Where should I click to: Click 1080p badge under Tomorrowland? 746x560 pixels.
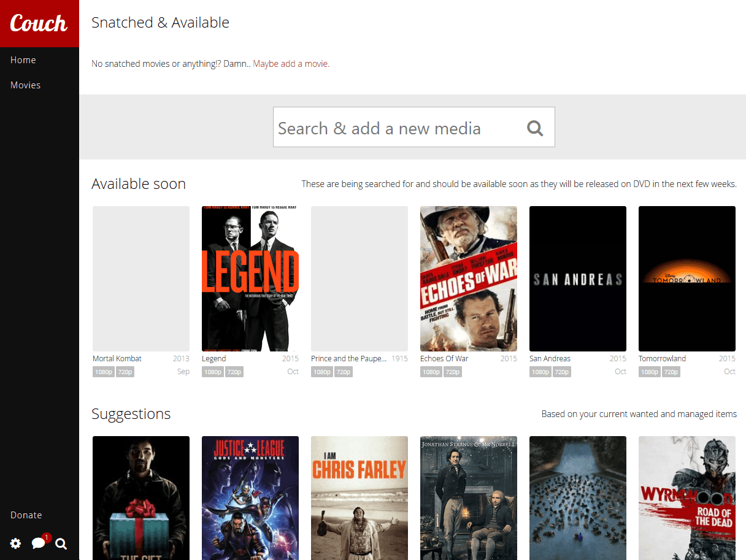[x=650, y=372]
